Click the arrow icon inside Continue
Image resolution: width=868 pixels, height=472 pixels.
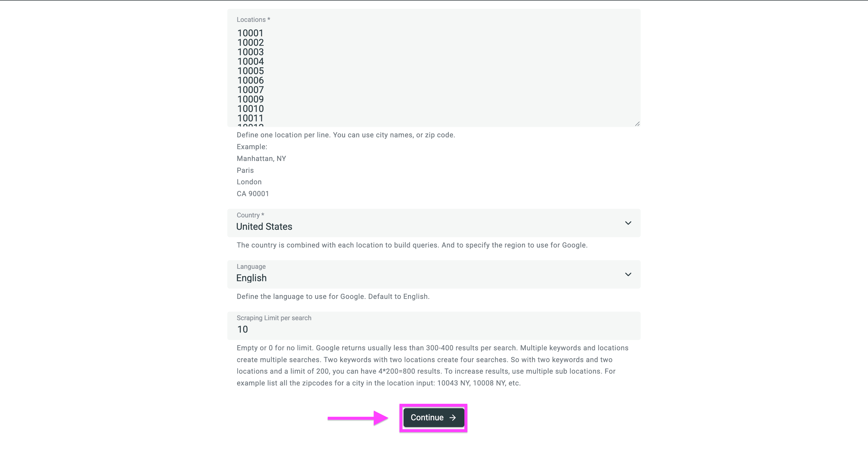click(x=453, y=417)
